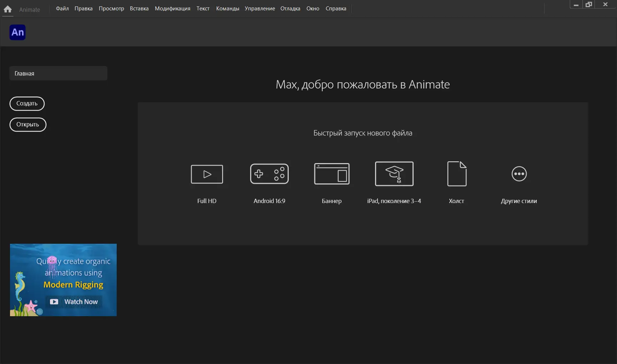
Task: Click the Home icon in top bar
Action: click(7, 9)
